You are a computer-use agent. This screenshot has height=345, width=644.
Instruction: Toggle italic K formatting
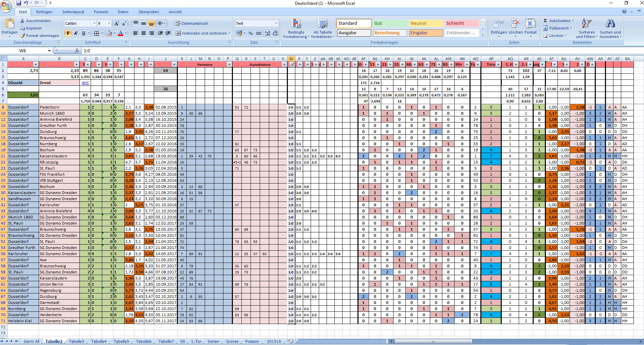[x=76, y=33]
